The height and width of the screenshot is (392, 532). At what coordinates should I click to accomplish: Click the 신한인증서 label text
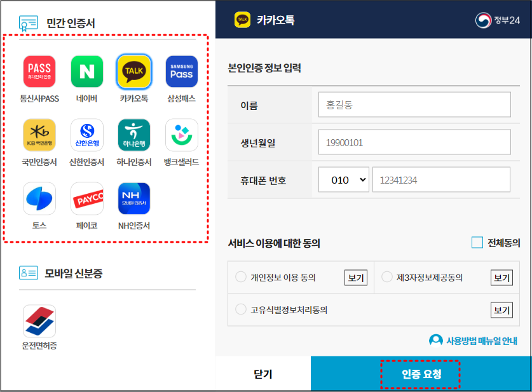[87, 162]
